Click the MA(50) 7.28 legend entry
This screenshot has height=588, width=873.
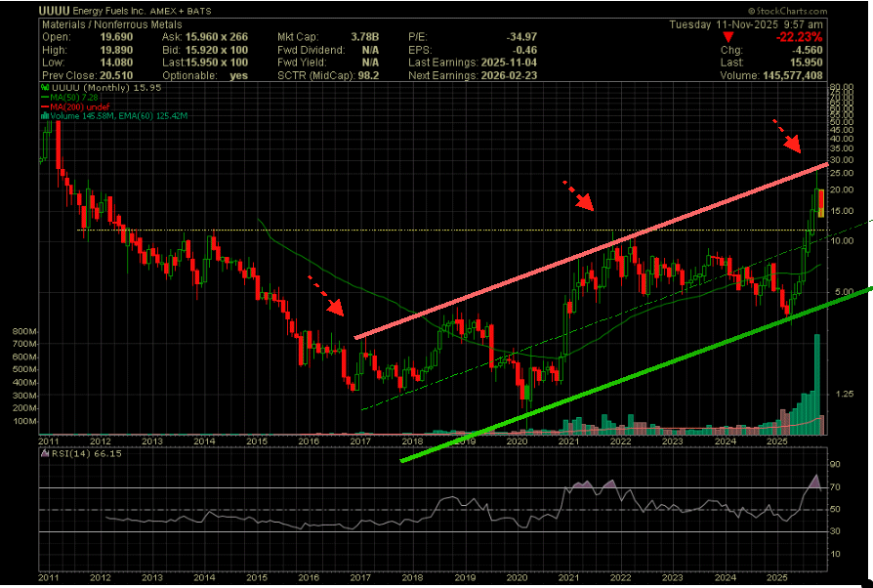73,98
